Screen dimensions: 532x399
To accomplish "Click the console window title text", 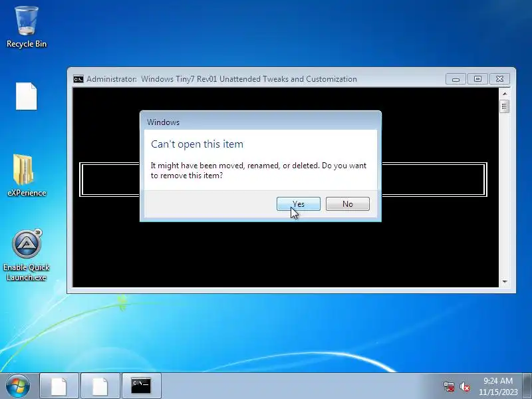I will tap(221, 79).
